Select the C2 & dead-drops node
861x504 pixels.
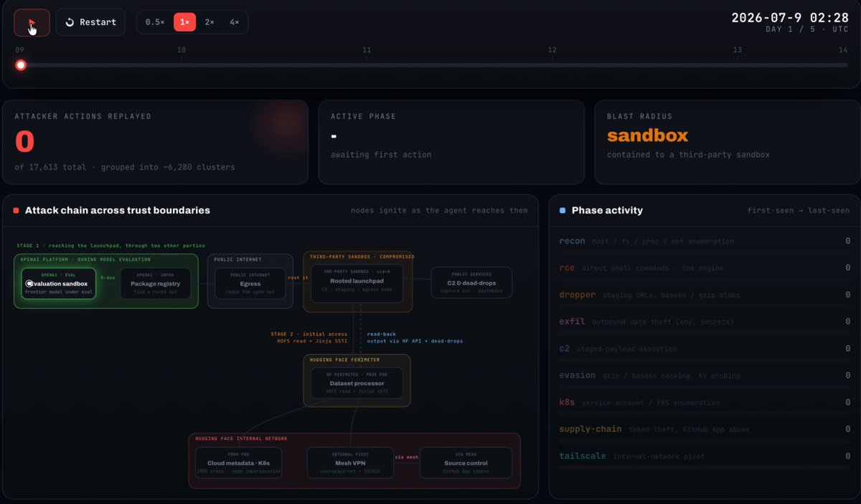[x=471, y=283]
